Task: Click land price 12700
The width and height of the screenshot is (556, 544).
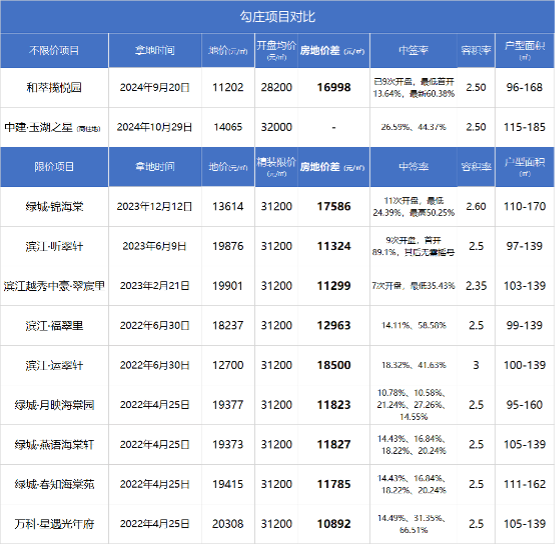Action: [x=228, y=365]
